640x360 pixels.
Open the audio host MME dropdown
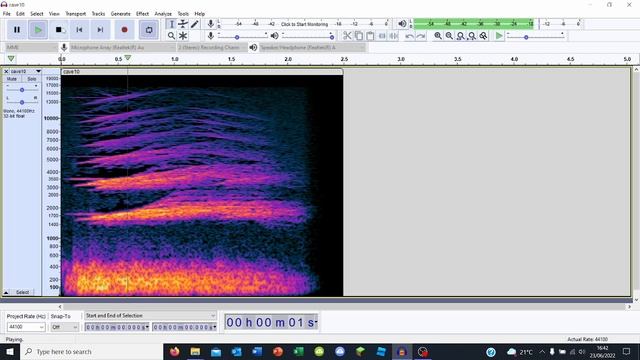click(x=31, y=47)
